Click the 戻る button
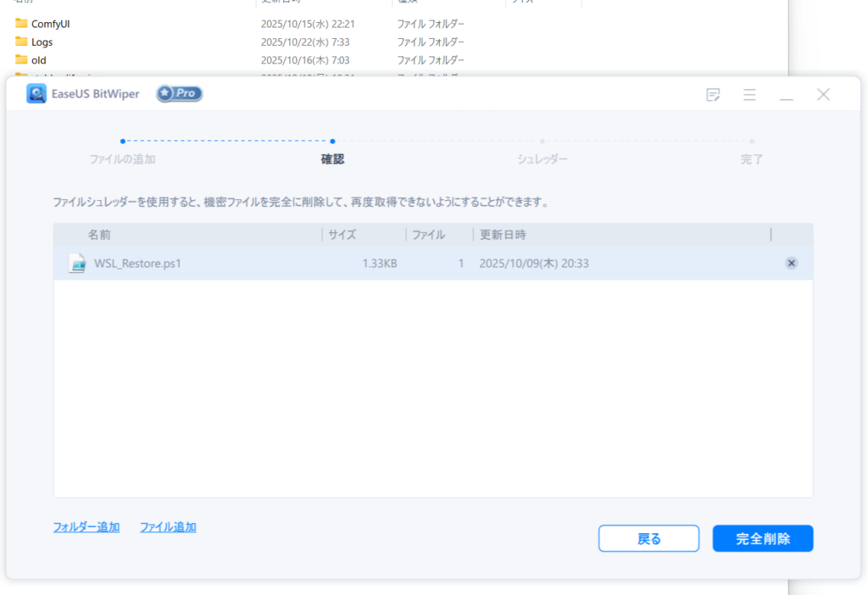The height and width of the screenshot is (595, 868). 648,538
